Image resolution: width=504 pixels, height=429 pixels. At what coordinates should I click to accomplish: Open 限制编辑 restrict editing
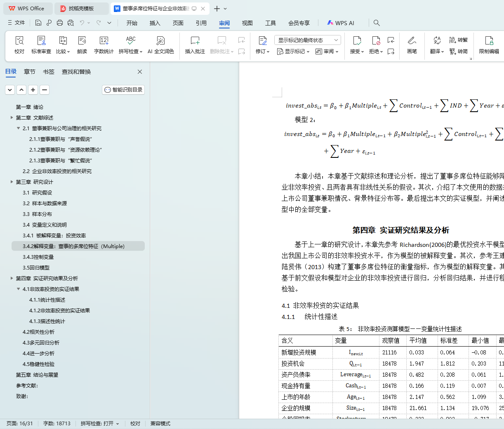pyautogui.click(x=489, y=45)
